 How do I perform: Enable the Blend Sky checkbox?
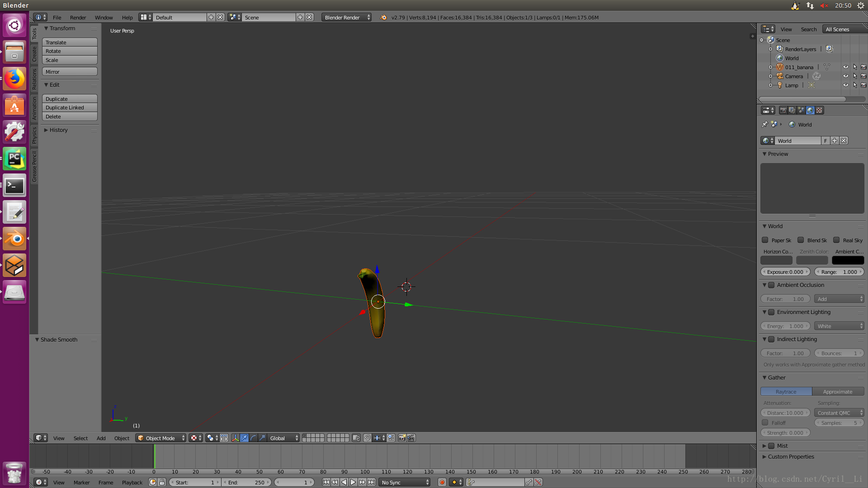[801, 240]
